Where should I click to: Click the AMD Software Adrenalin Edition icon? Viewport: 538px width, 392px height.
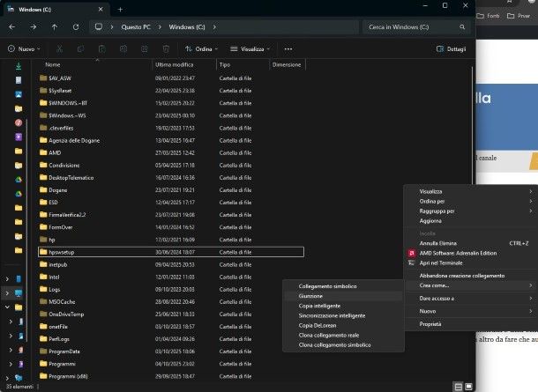click(x=410, y=253)
